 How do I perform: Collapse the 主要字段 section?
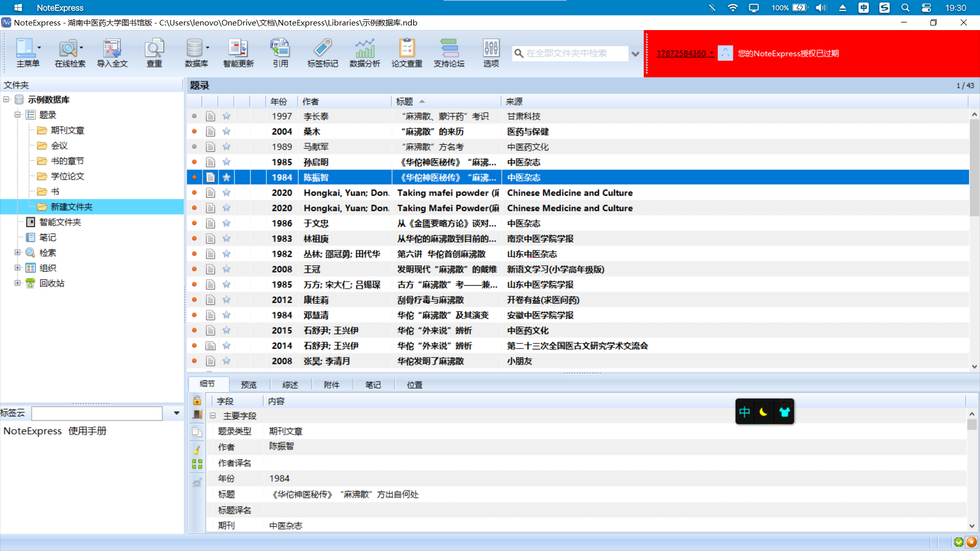(213, 416)
